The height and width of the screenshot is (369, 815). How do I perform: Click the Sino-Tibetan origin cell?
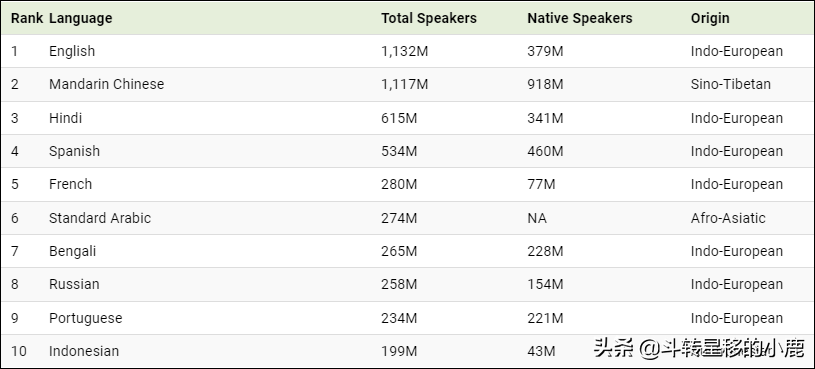(x=731, y=84)
